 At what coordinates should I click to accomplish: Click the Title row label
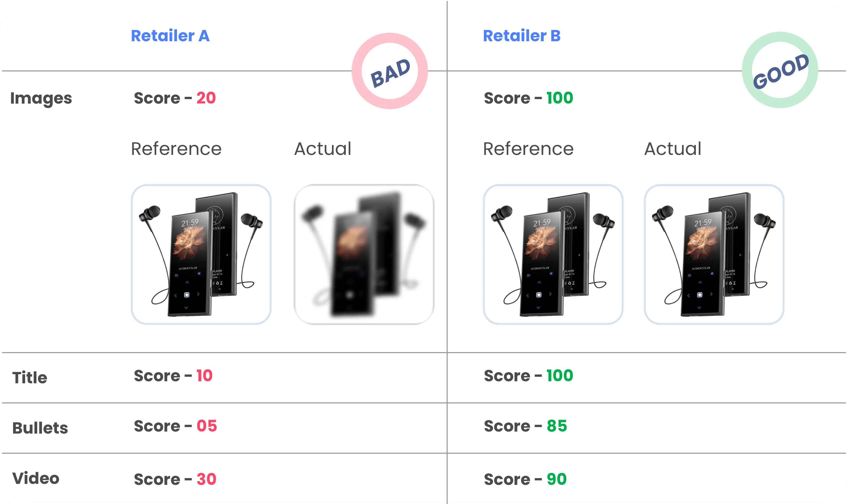click(x=29, y=377)
